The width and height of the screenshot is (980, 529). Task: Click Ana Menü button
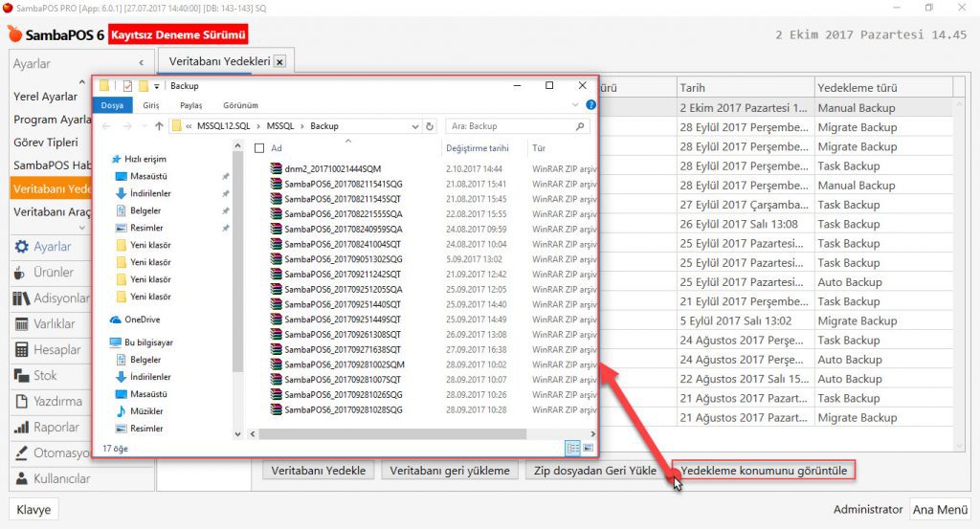940,510
